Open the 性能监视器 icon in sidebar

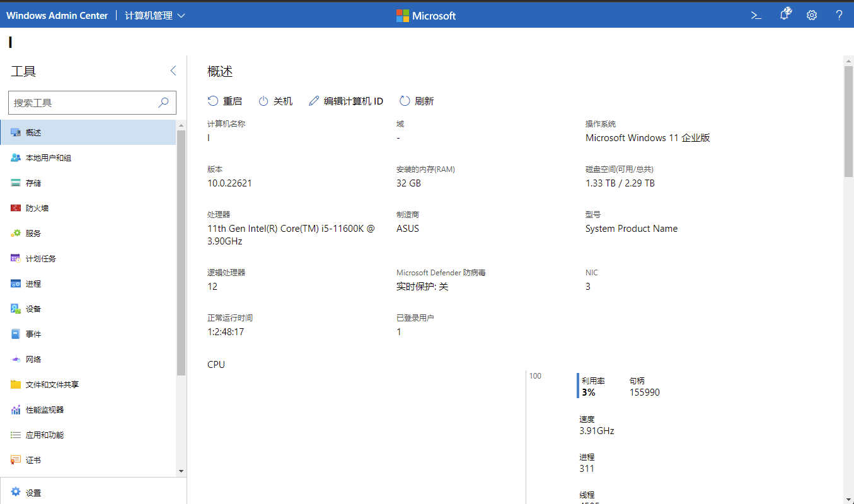coord(16,409)
